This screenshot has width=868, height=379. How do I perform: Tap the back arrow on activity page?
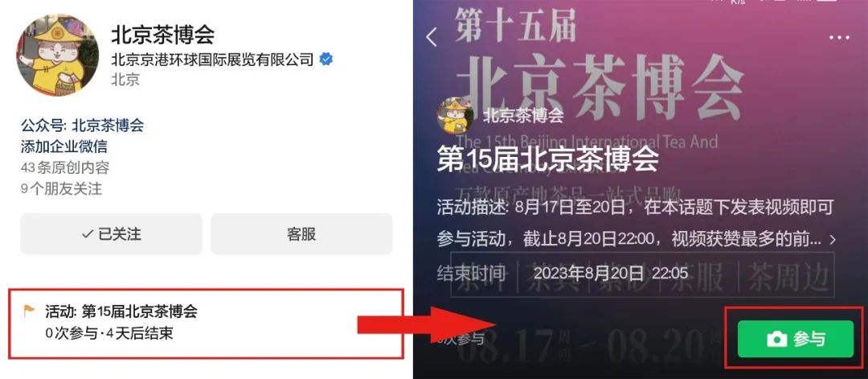(x=432, y=38)
